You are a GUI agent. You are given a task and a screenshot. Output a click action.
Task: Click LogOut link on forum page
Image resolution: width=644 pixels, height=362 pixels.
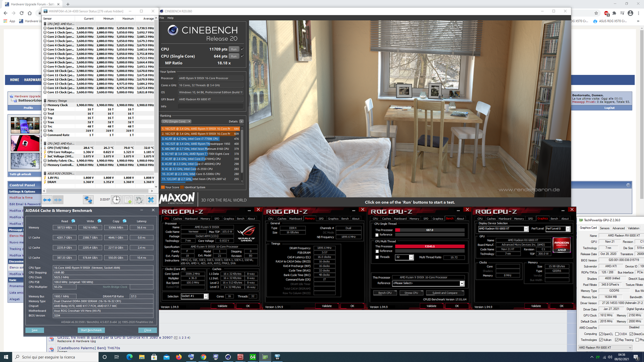point(609,108)
